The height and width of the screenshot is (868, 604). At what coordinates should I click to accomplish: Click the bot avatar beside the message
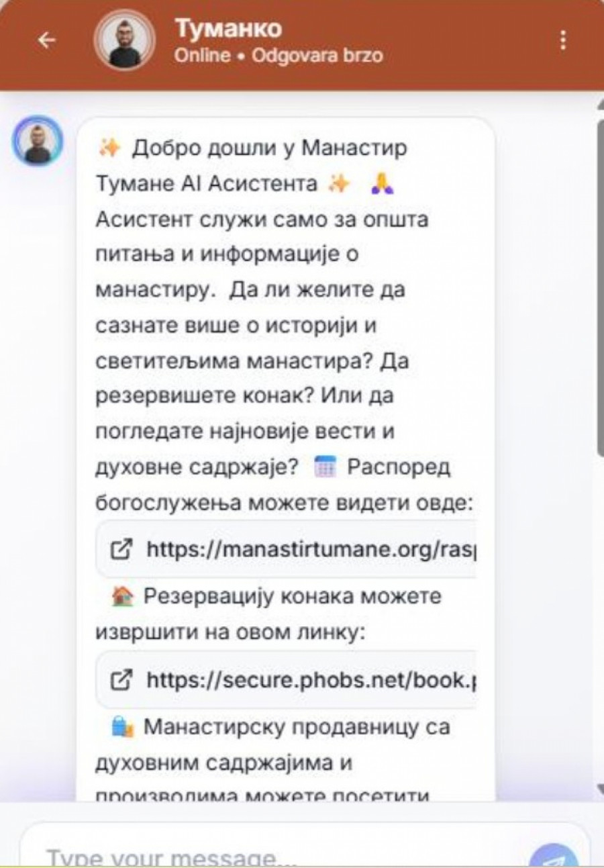coord(38,141)
